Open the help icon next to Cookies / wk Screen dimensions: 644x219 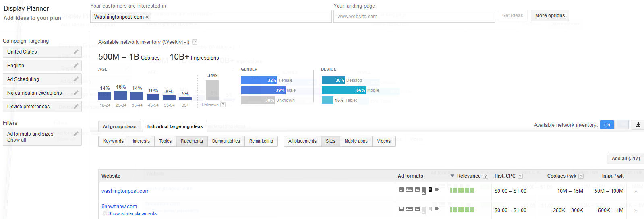point(581,176)
